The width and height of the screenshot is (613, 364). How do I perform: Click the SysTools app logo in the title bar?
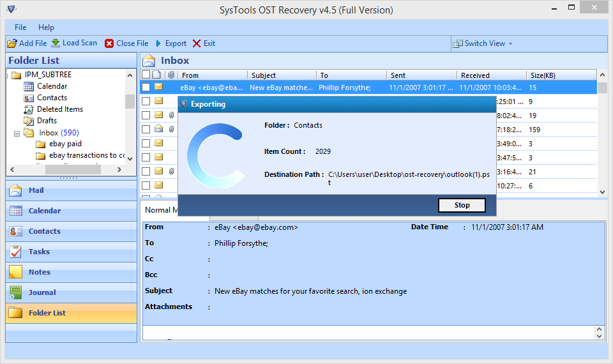[11, 8]
